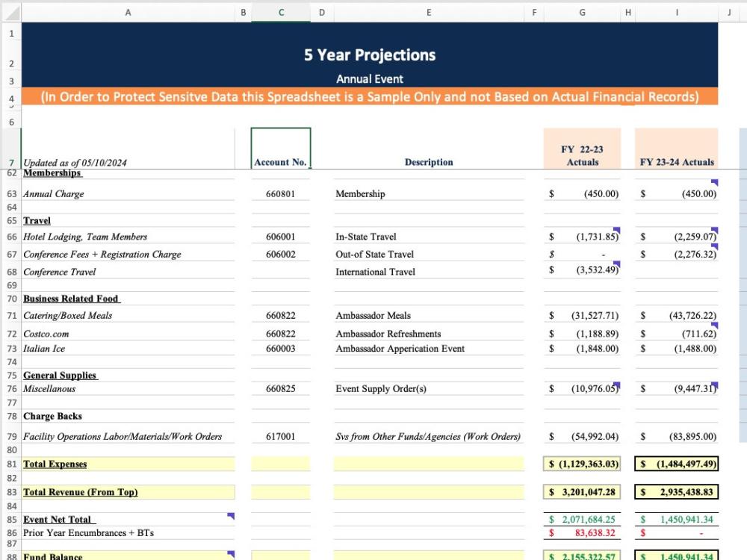This screenshot has width=747, height=560.
Task: Click the In-State Travel cell
Action: click(x=429, y=237)
